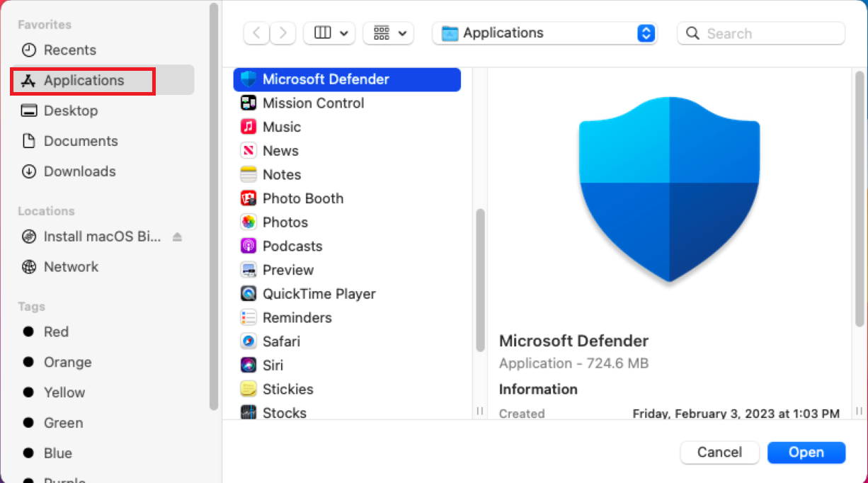
Task: Click the Notes app icon
Action: pyautogui.click(x=248, y=174)
